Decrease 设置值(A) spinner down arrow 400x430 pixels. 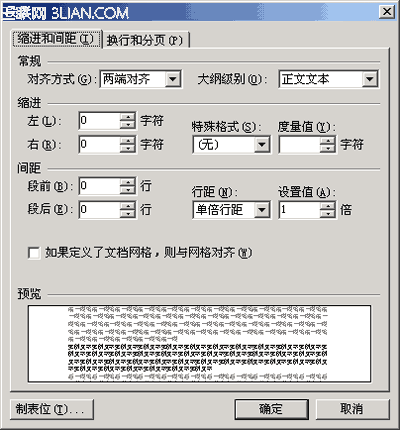(x=328, y=214)
